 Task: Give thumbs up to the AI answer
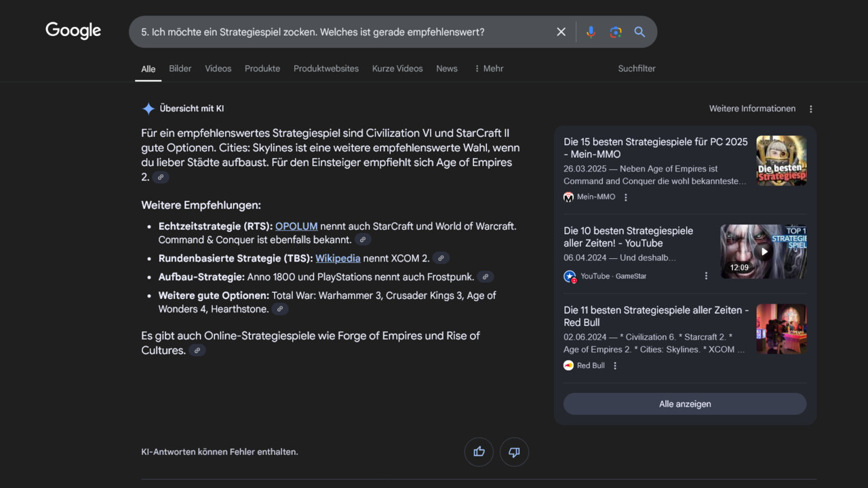pos(479,452)
